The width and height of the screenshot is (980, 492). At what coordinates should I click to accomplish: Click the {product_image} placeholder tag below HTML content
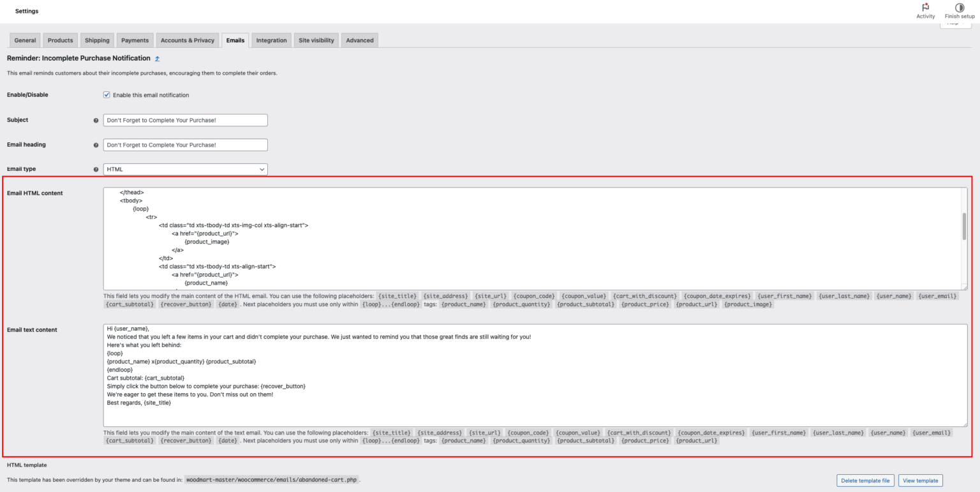748,304
